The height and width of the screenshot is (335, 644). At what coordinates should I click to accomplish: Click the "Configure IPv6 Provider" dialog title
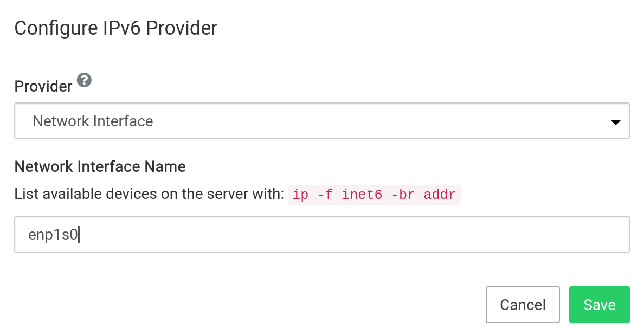[x=115, y=28]
